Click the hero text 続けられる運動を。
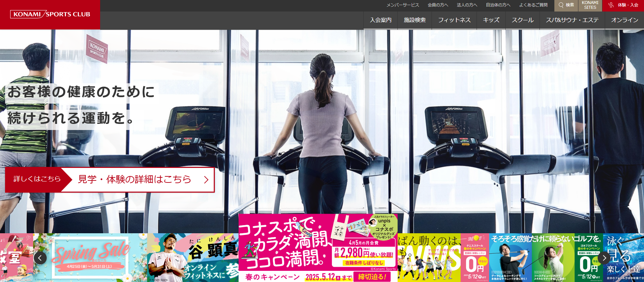The width and height of the screenshot is (644, 282). pos(71,118)
